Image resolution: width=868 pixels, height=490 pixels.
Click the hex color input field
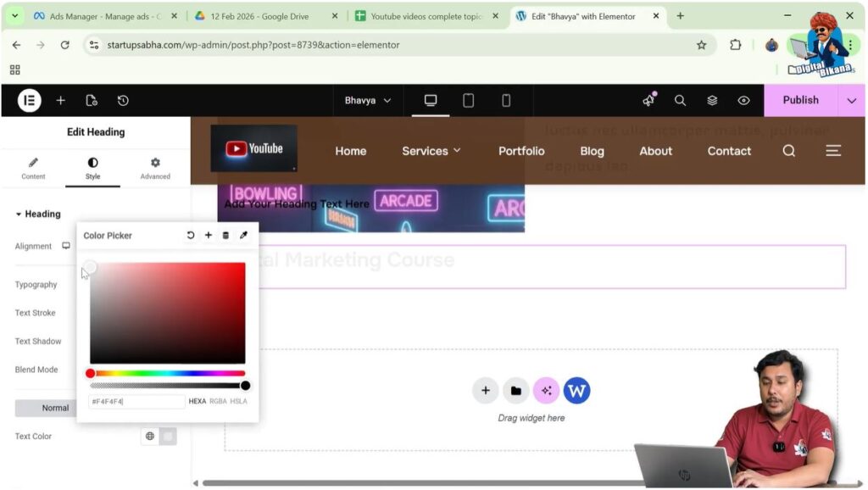click(136, 402)
